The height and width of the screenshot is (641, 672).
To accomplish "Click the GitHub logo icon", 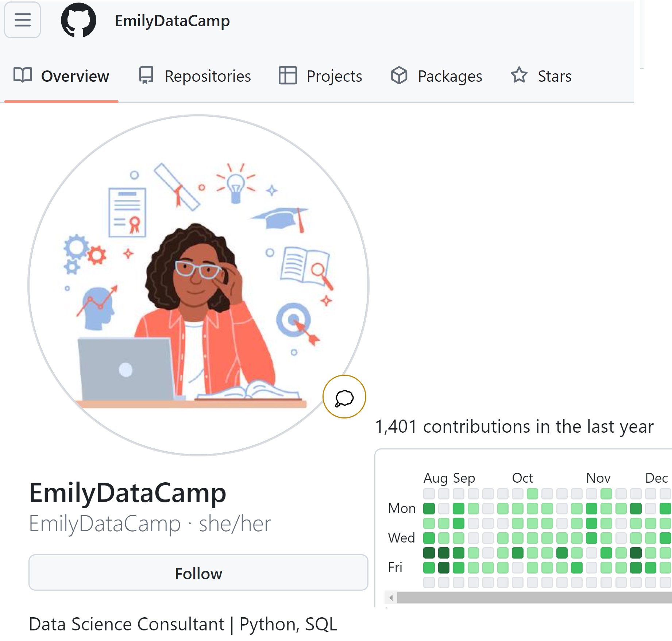I will tap(78, 21).
